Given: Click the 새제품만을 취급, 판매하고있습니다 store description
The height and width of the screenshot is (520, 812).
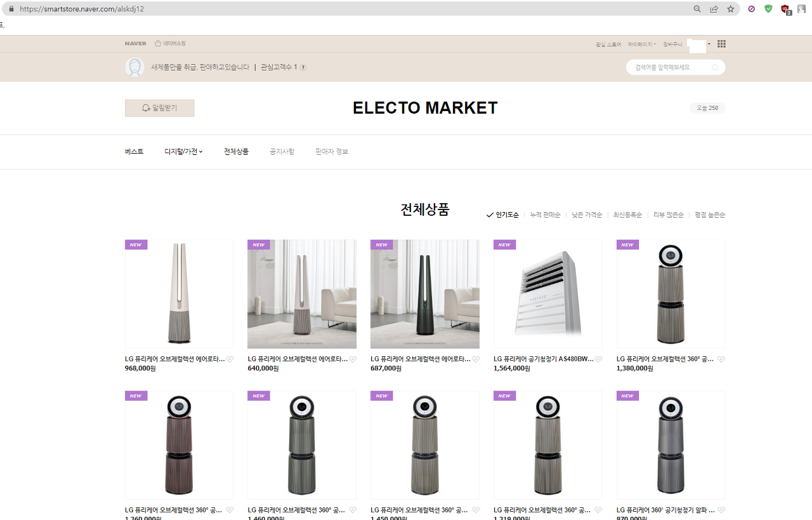Looking at the screenshot, I should click(200, 67).
